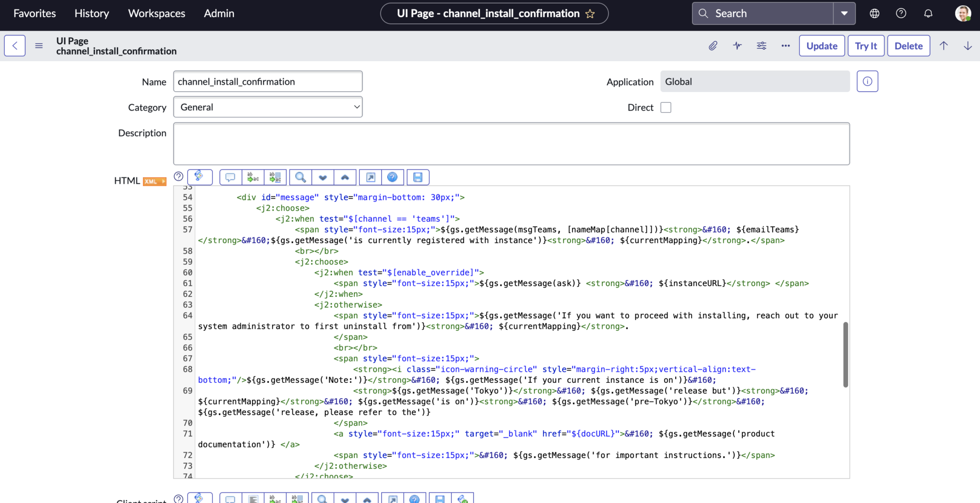Click the help question mark beside HTML toolbar
980x503 pixels.
(x=178, y=176)
